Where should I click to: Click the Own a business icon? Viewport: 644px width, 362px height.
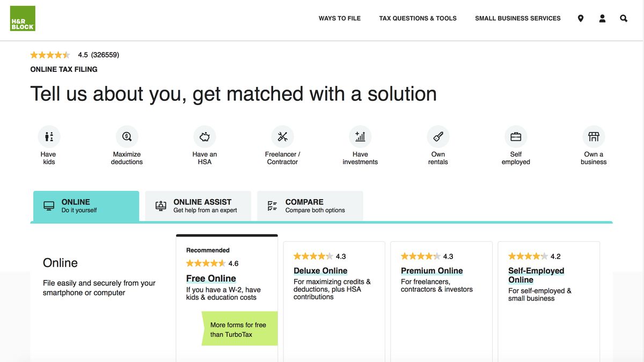pos(594,136)
